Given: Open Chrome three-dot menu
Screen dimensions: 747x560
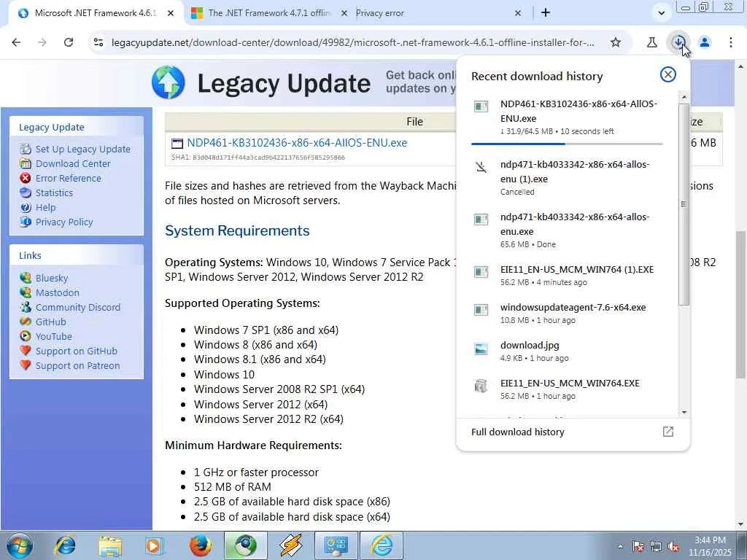Looking at the screenshot, I should pyautogui.click(x=731, y=42).
